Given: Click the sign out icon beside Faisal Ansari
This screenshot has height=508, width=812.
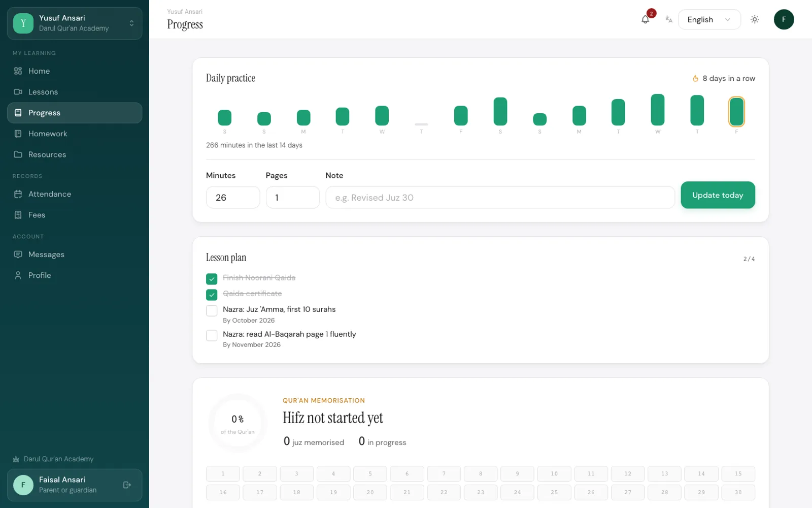Looking at the screenshot, I should click(x=127, y=485).
